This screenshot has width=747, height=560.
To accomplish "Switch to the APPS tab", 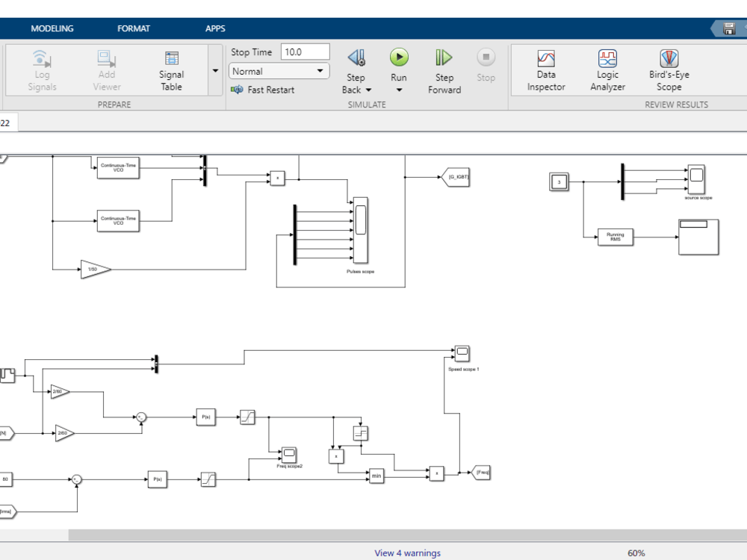I will [x=215, y=28].
